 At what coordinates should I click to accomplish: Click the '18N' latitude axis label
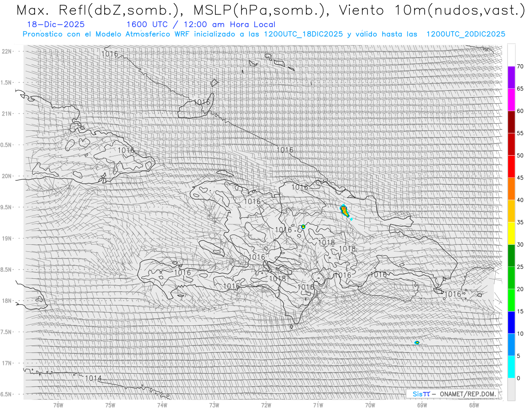pos(7,301)
